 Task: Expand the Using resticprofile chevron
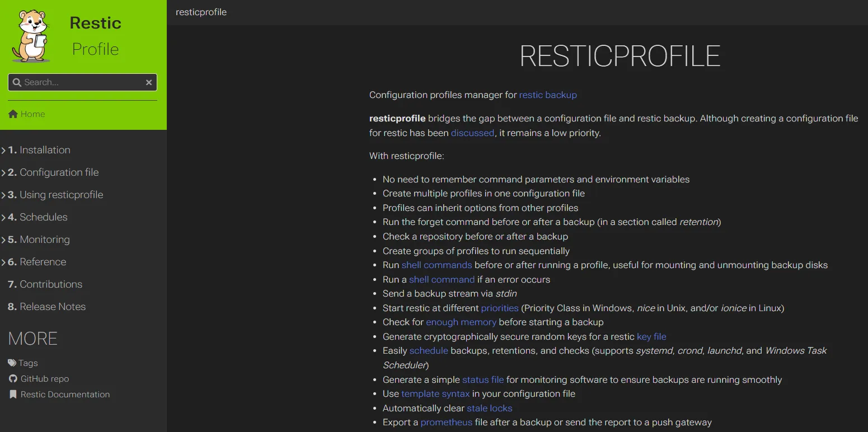[x=3, y=195]
